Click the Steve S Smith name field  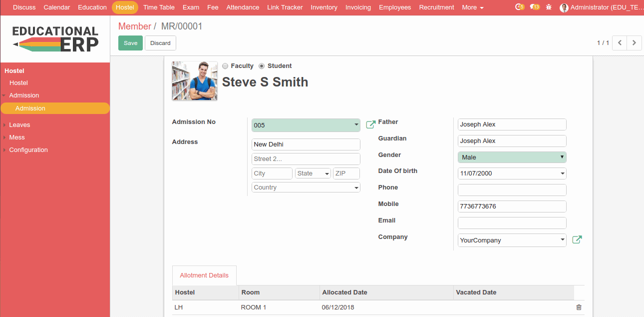tap(265, 82)
